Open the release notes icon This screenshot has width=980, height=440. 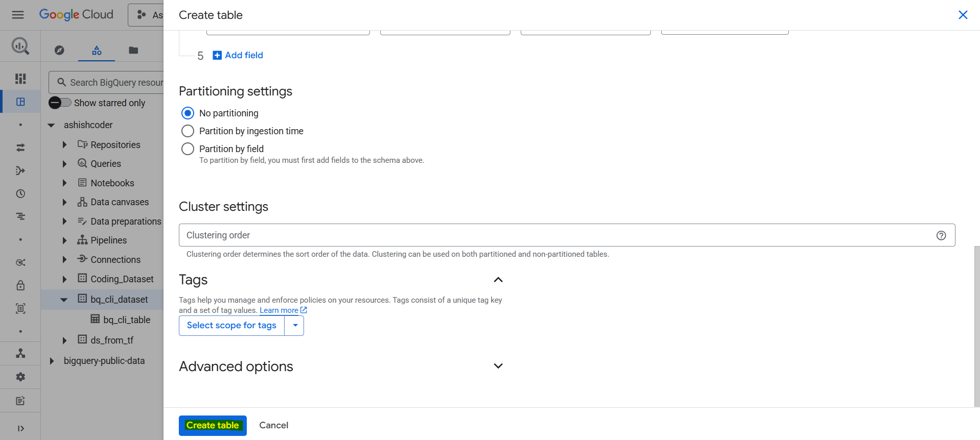point(20,401)
